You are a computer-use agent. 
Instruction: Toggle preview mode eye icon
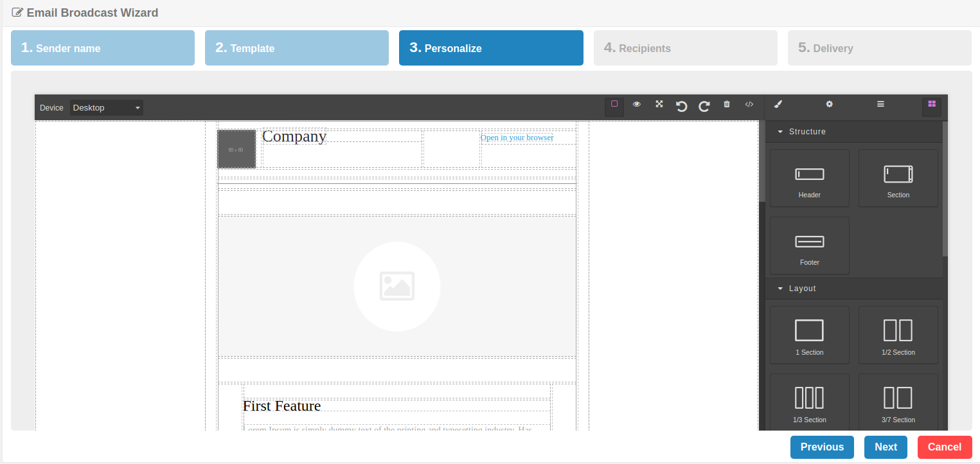[x=637, y=104]
